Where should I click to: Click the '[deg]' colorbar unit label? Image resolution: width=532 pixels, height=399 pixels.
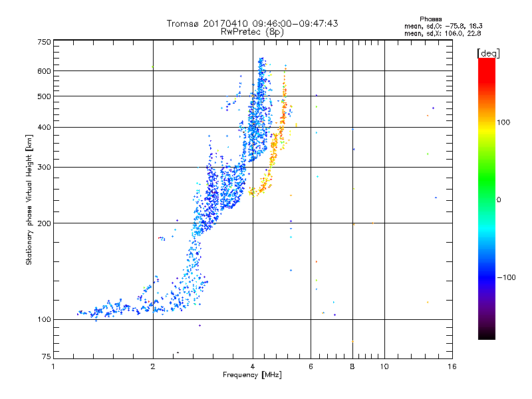click(x=488, y=53)
